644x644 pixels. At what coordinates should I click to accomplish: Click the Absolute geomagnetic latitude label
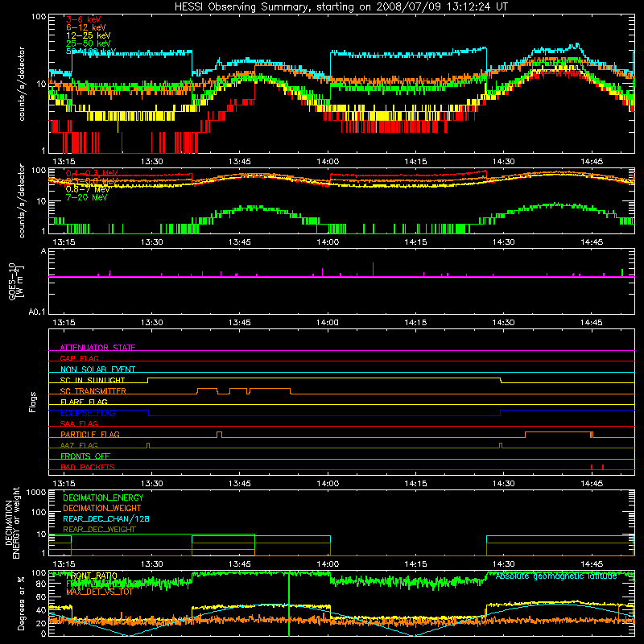click(556, 576)
